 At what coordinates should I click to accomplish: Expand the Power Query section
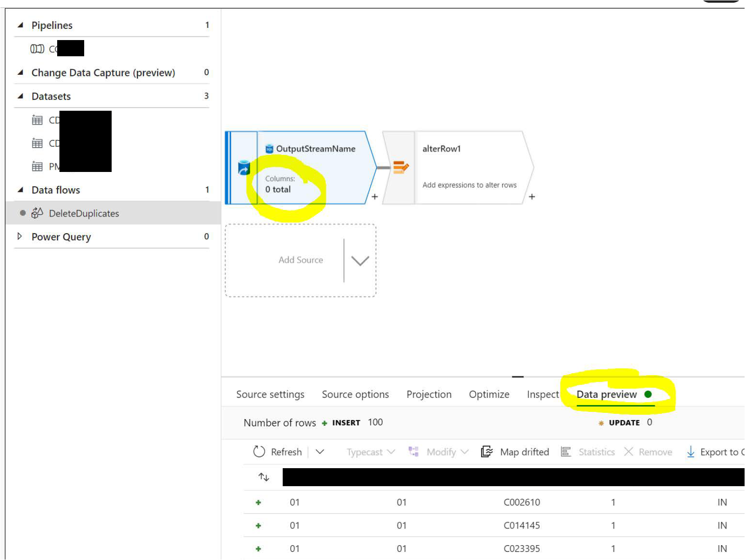click(x=20, y=236)
